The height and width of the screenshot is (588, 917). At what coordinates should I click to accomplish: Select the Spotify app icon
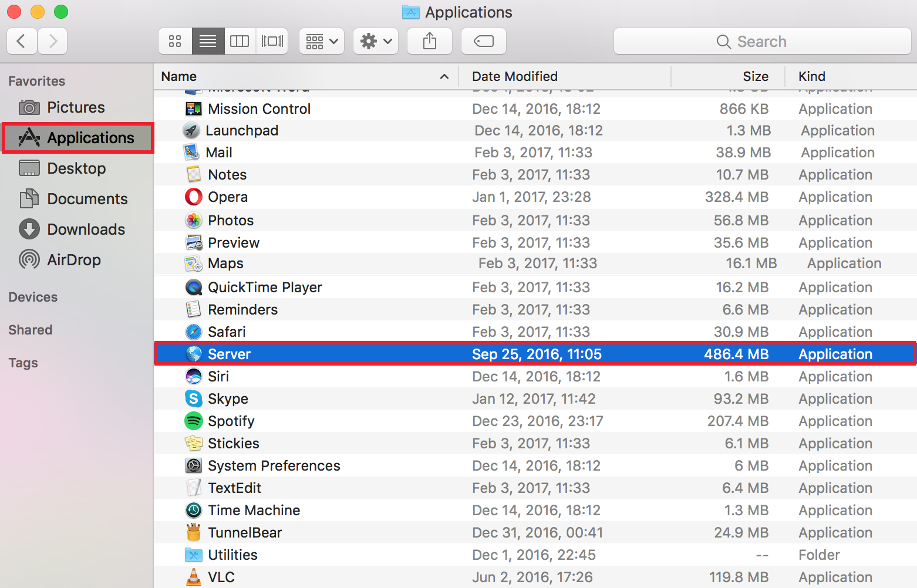193,421
